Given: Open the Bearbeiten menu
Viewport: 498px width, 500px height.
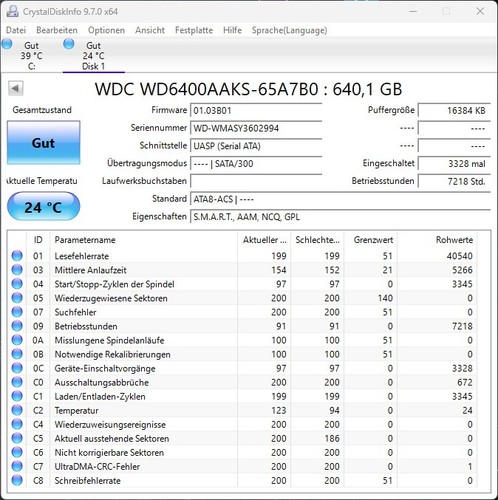Looking at the screenshot, I should click(57, 30).
